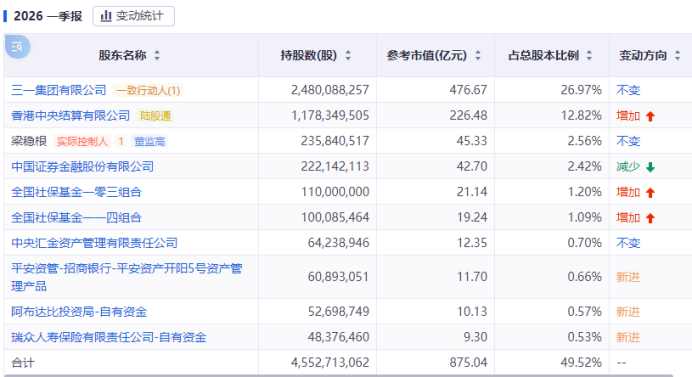
Task: Click market value 9.30
Action: [475, 337]
